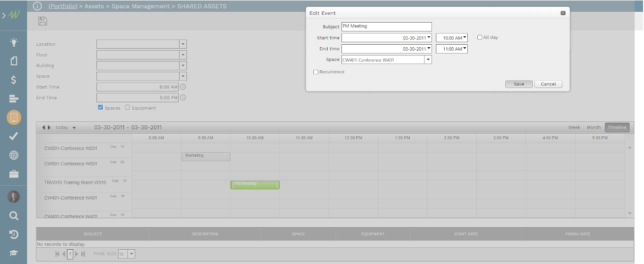
Task: Click the graduation cap icon
Action: pos(14,253)
